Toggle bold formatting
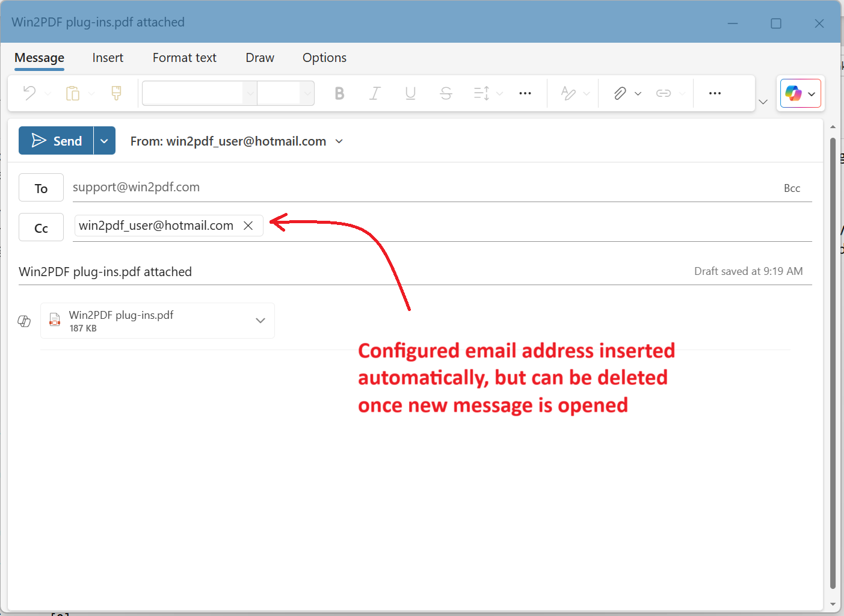The image size is (844, 616). (x=339, y=93)
